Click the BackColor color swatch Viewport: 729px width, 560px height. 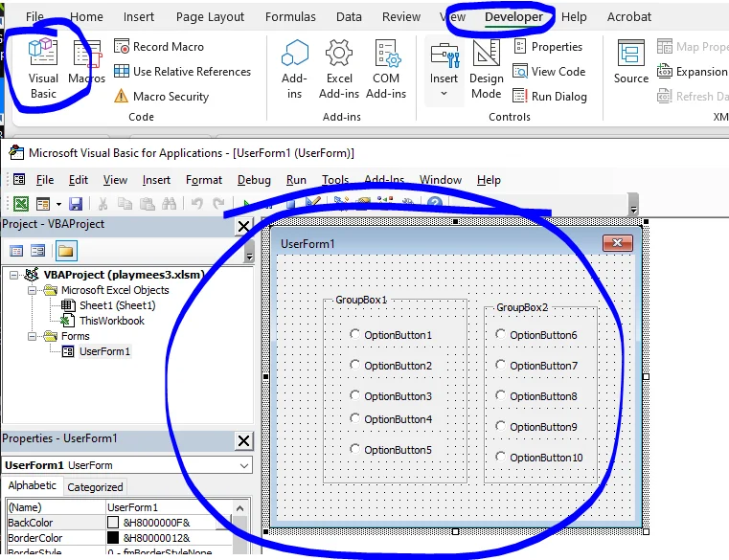(x=113, y=523)
